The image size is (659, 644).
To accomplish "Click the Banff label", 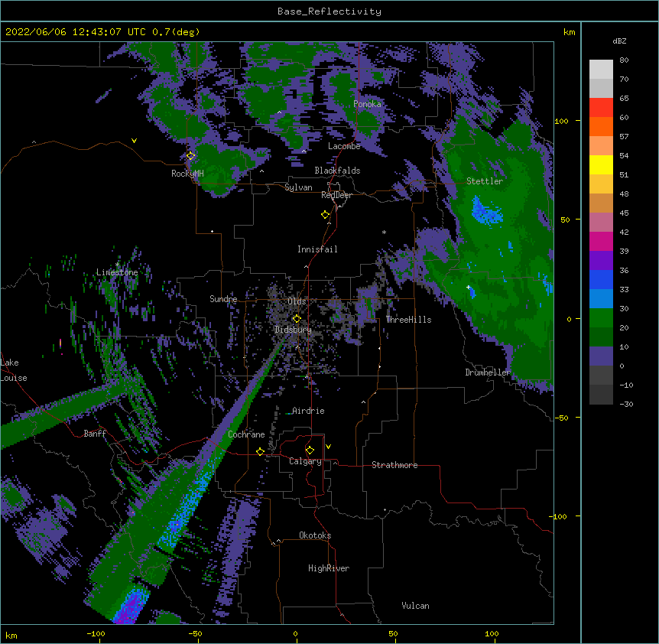I will coord(95,434).
